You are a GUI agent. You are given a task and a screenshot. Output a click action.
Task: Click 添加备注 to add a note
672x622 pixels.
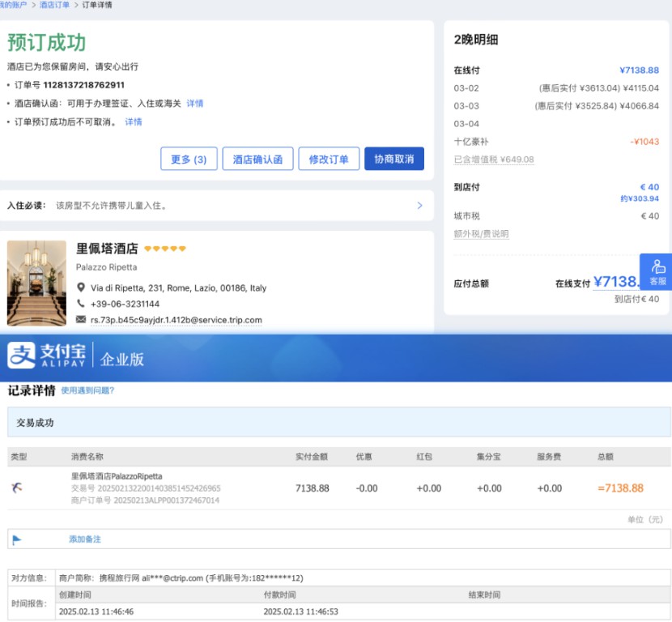[85, 539]
